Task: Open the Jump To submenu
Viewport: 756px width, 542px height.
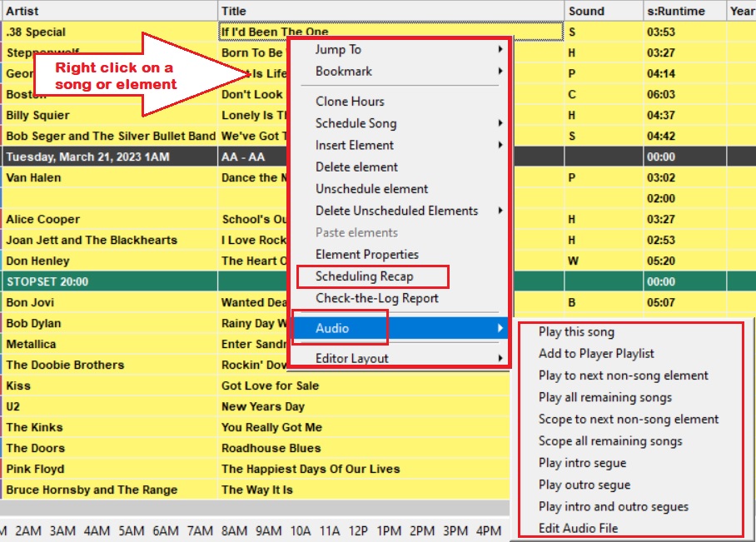Action: tap(338, 50)
